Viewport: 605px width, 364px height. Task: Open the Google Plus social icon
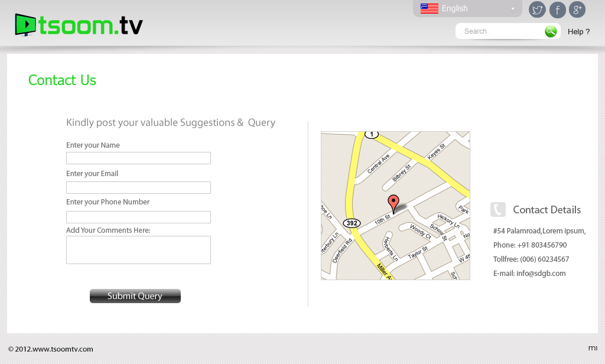tap(577, 9)
